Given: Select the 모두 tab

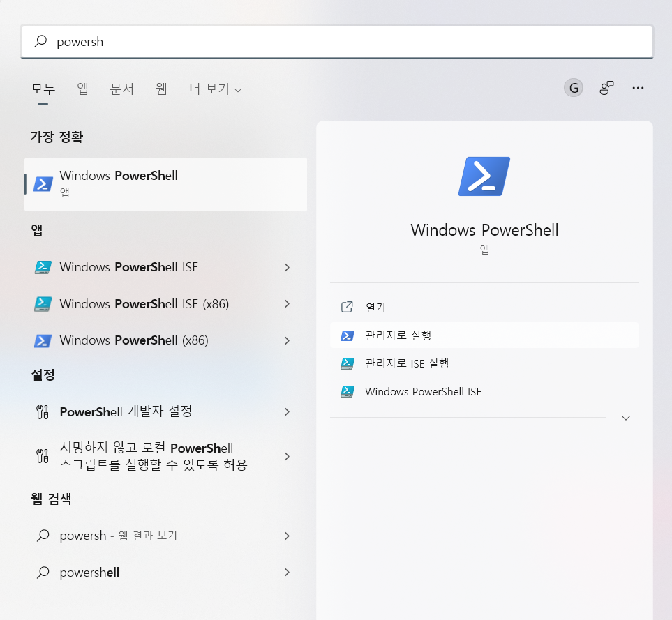Looking at the screenshot, I should 43,89.
